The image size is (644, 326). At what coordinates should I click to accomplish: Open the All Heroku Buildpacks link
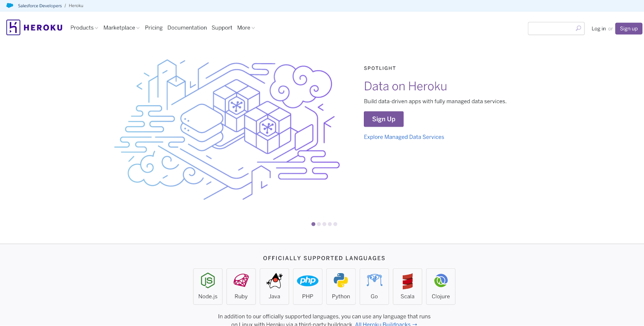pyautogui.click(x=386, y=324)
